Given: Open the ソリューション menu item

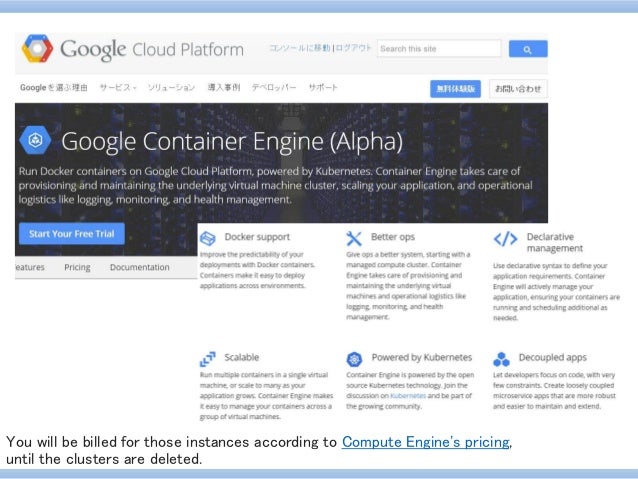Looking at the screenshot, I should point(171,87).
